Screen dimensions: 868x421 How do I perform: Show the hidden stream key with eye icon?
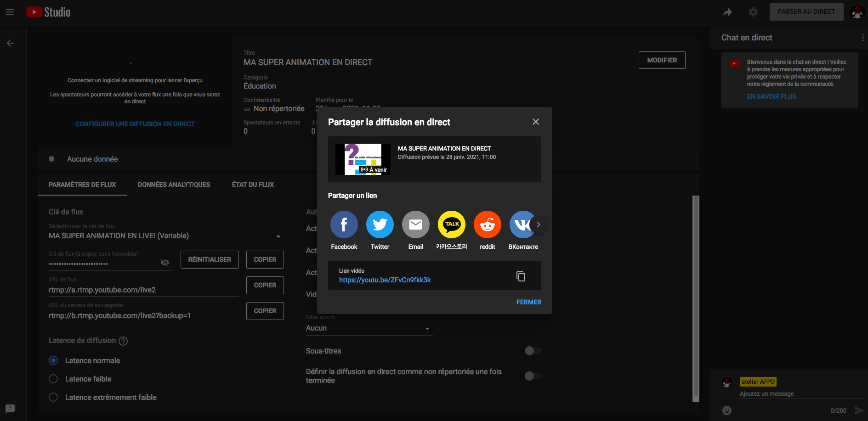point(165,263)
